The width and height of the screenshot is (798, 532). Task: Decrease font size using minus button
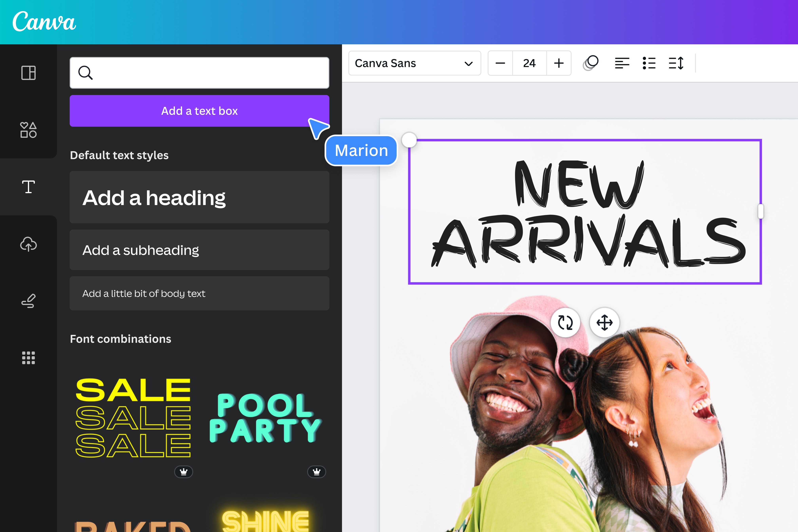[x=501, y=64]
